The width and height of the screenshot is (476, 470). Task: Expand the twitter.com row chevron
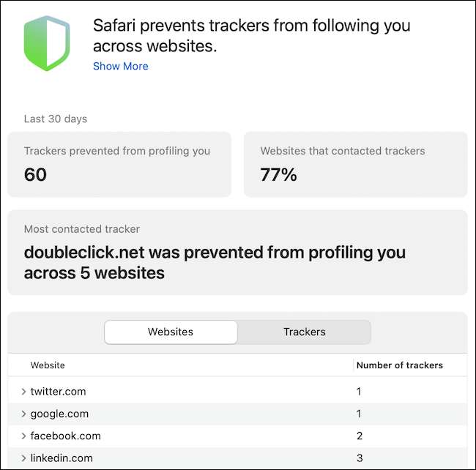23,392
